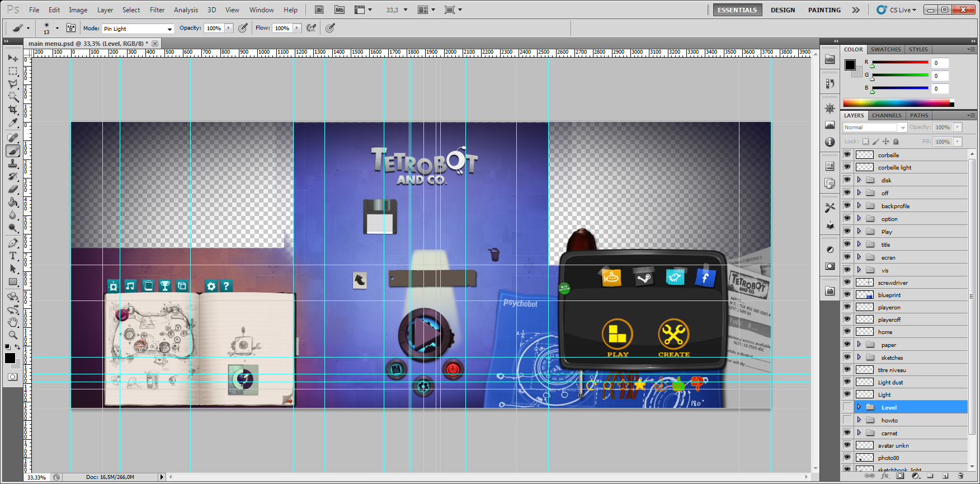Hide the corbeille light layer
Image resolution: width=980 pixels, height=484 pixels.
point(847,167)
